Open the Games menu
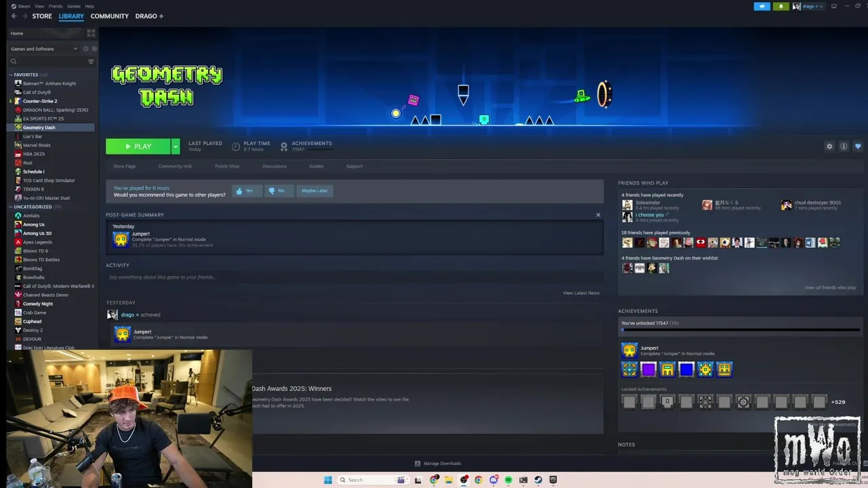 tap(74, 6)
